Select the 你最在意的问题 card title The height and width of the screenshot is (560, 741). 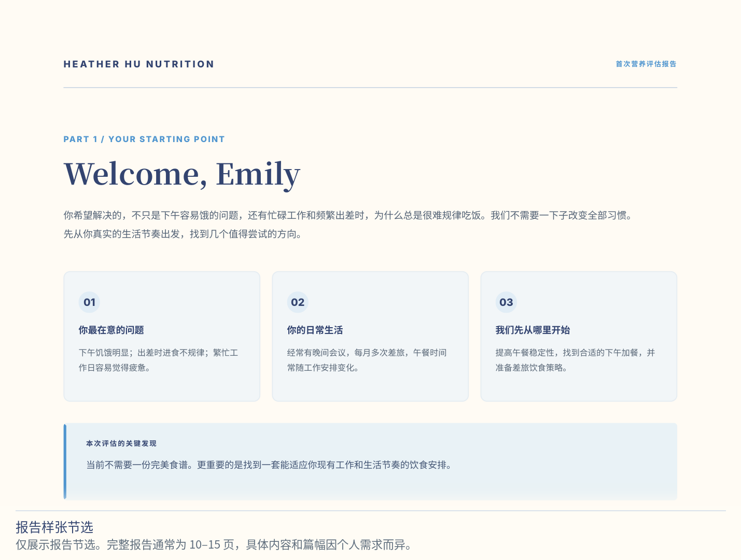pyautogui.click(x=111, y=330)
